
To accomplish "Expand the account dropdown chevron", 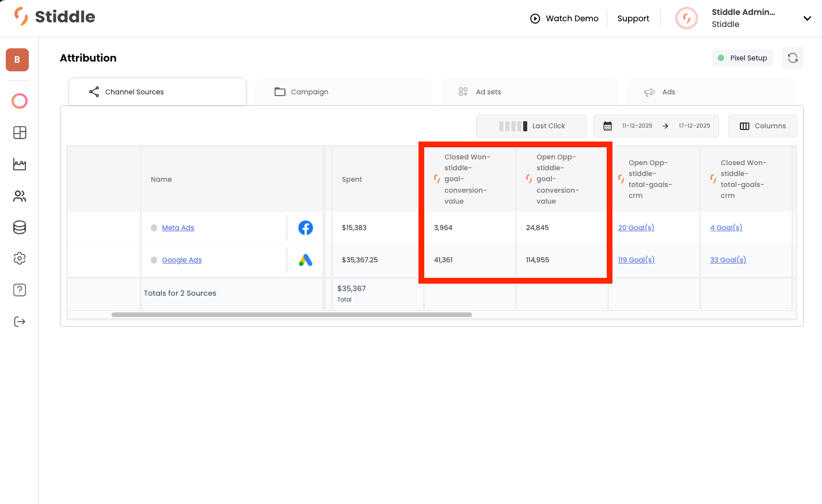I will click(x=807, y=18).
